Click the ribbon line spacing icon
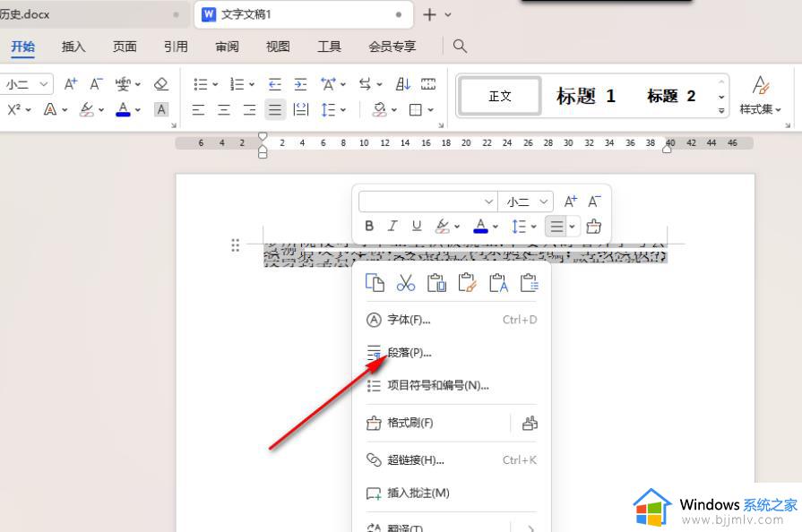This screenshot has height=532, width=802. tap(328, 109)
